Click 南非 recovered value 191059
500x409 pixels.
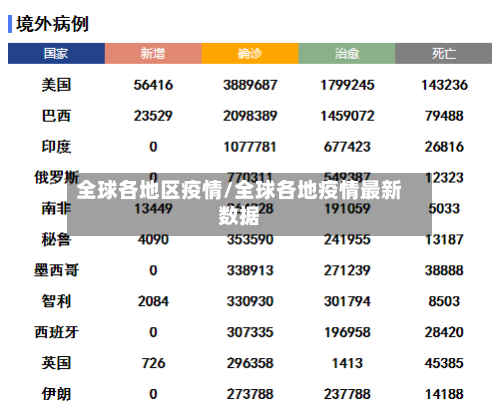(x=347, y=209)
